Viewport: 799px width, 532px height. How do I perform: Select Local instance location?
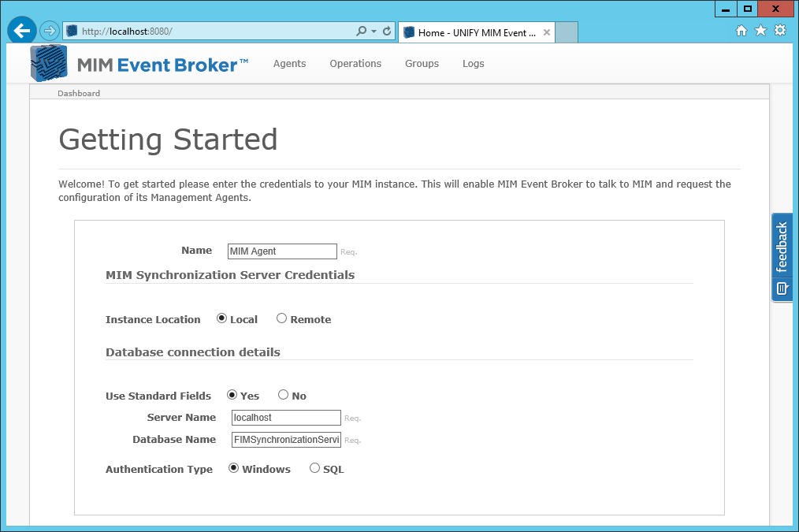(221, 318)
